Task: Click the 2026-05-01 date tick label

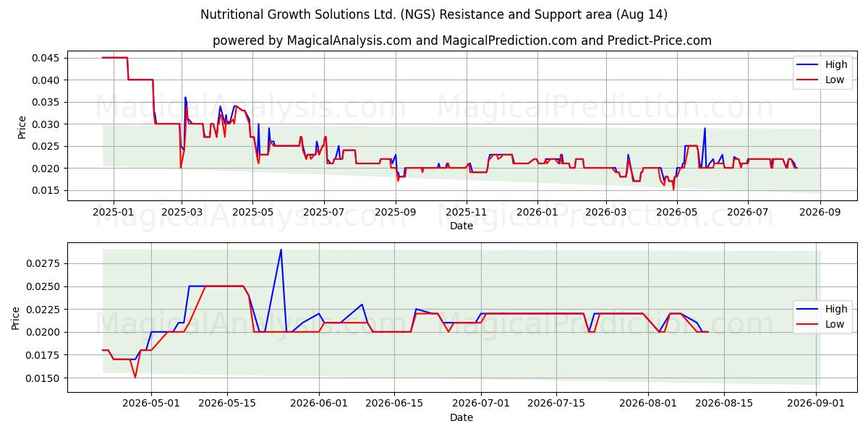Action: point(151,404)
